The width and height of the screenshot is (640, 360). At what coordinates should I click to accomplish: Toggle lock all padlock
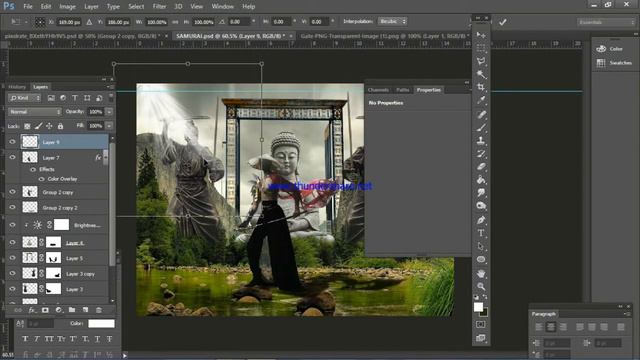[60, 126]
